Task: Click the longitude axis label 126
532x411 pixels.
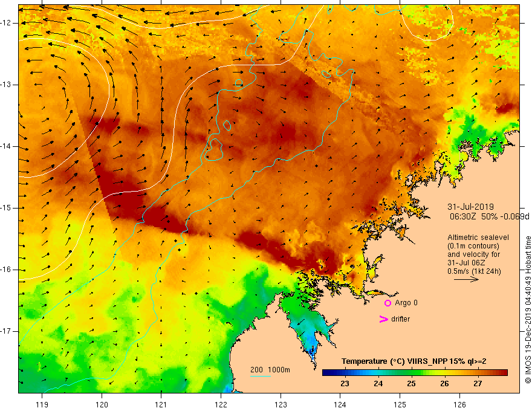Action: click(459, 404)
